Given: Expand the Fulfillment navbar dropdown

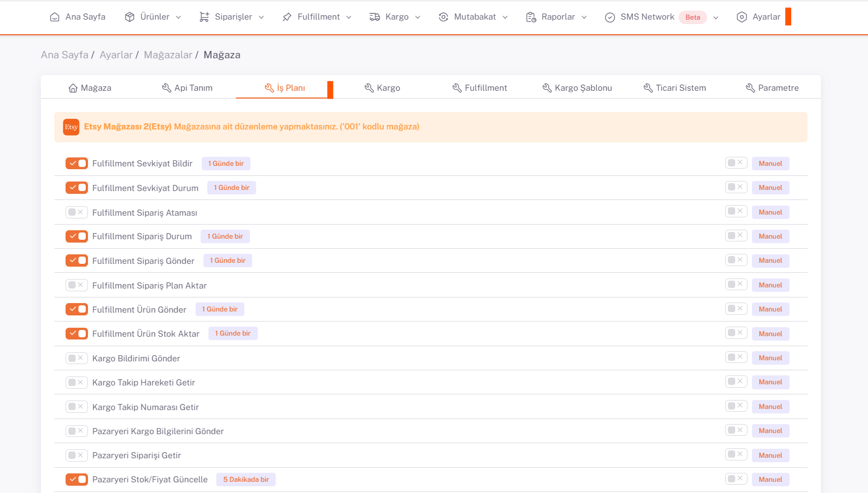Looking at the screenshot, I should pyautogui.click(x=349, y=17).
